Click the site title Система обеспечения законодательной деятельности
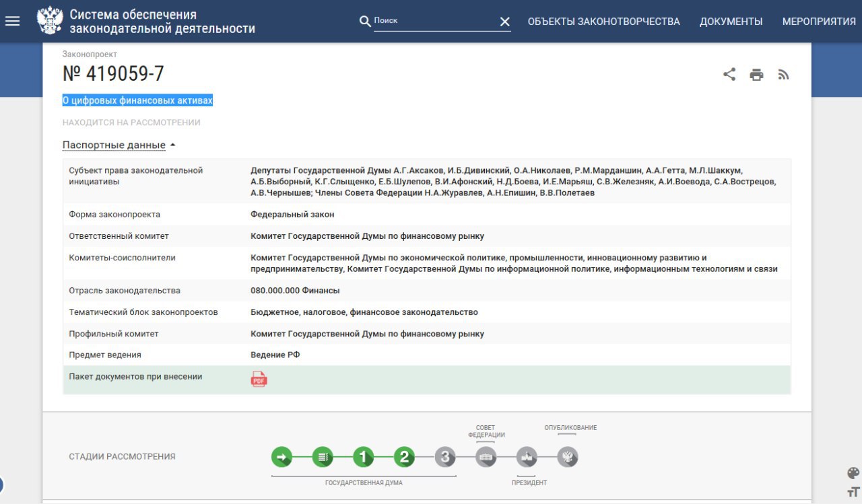 pyautogui.click(x=162, y=22)
